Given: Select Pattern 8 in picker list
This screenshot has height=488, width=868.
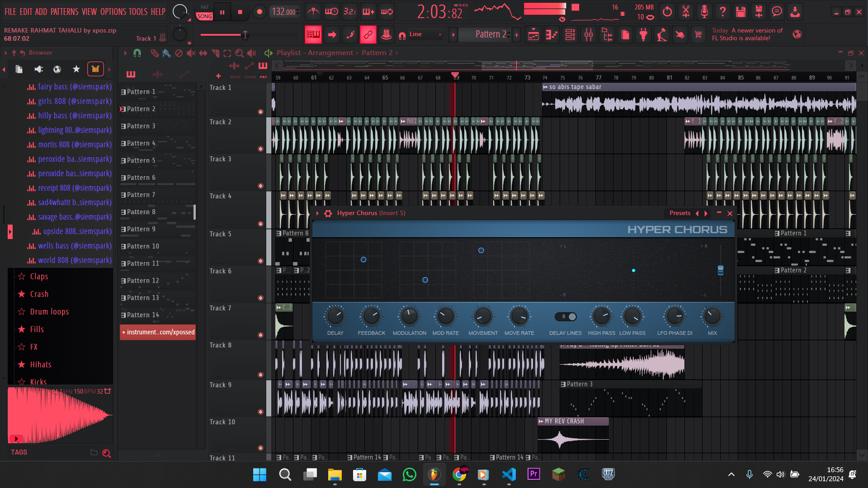Looking at the screenshot, I should coord(141,212).
